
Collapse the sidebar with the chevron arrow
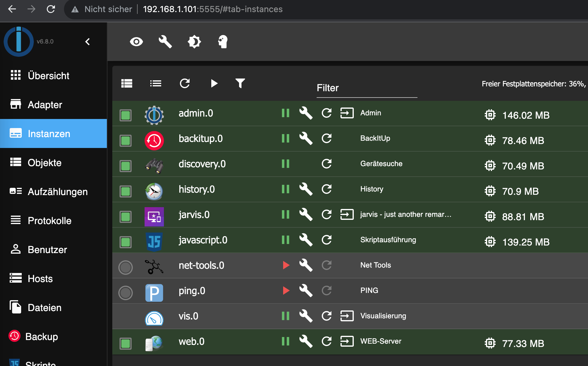pyautogui.click(x=88, y=42)
